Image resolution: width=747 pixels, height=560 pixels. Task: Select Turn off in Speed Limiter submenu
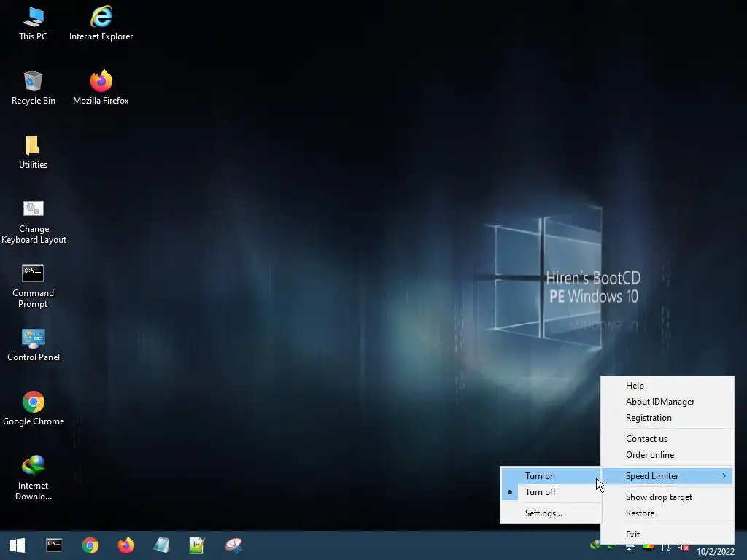point(551,492)
